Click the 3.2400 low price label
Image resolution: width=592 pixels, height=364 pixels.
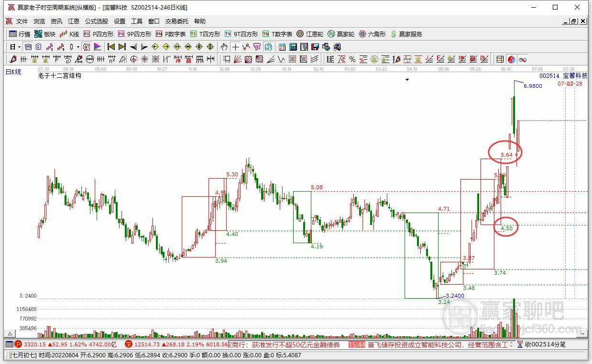(x=455, y=296)
